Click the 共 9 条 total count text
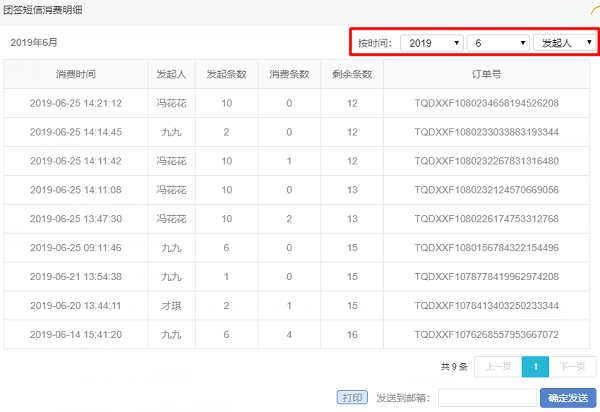This screenshot has width=600, height=412. tap(454, 366)
